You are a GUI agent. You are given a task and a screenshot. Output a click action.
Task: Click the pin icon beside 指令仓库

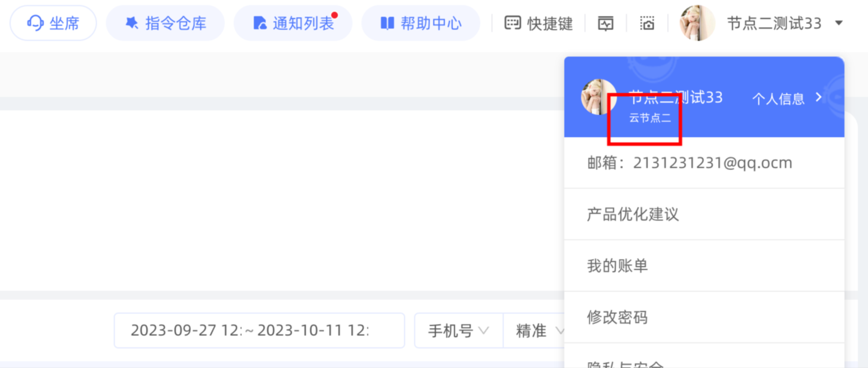pyautogui.click(x=132, y=23)
